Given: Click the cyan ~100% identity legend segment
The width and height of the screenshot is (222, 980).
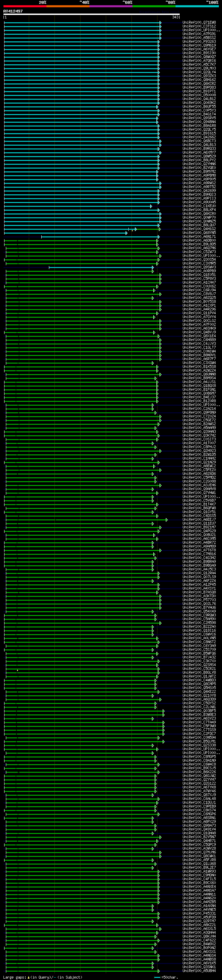Looking at the screenshot, I should click(197, 6).
